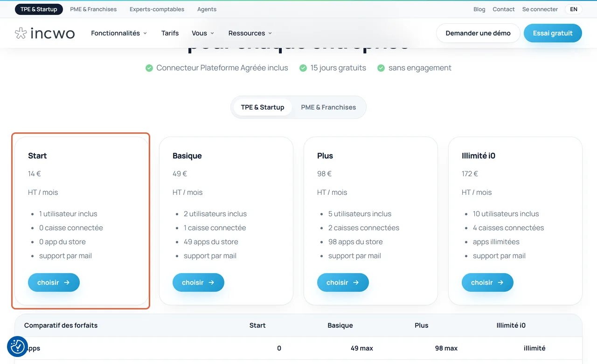
Task: Click "Comparatif des forfaits" table heading
Action: pos(61,325)
